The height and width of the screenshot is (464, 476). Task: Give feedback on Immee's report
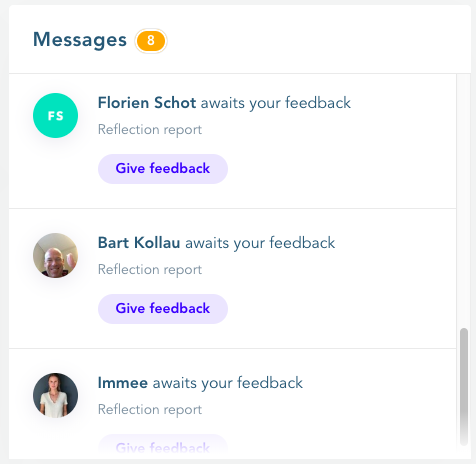pyautogui.click(x=163, y=447)
